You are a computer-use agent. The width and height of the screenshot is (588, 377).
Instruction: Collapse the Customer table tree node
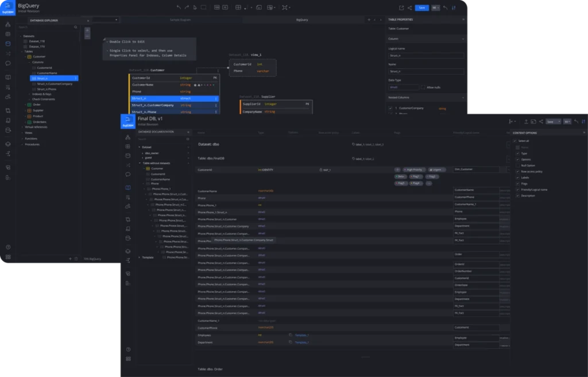(x=25, y=57)
